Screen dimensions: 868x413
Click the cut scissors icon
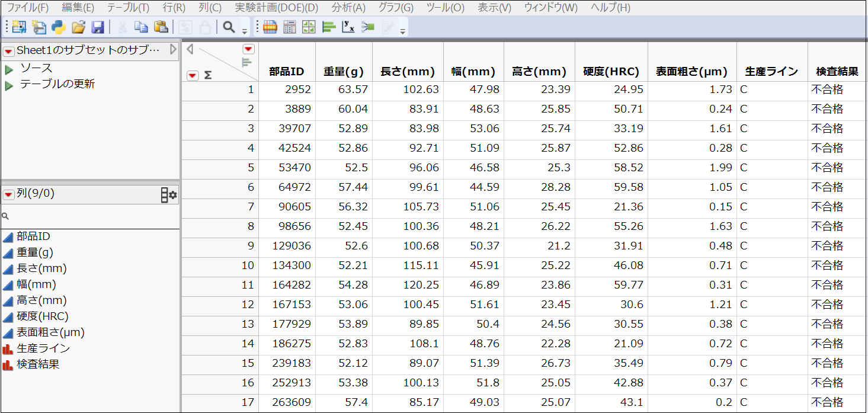(x=122, y=27)
